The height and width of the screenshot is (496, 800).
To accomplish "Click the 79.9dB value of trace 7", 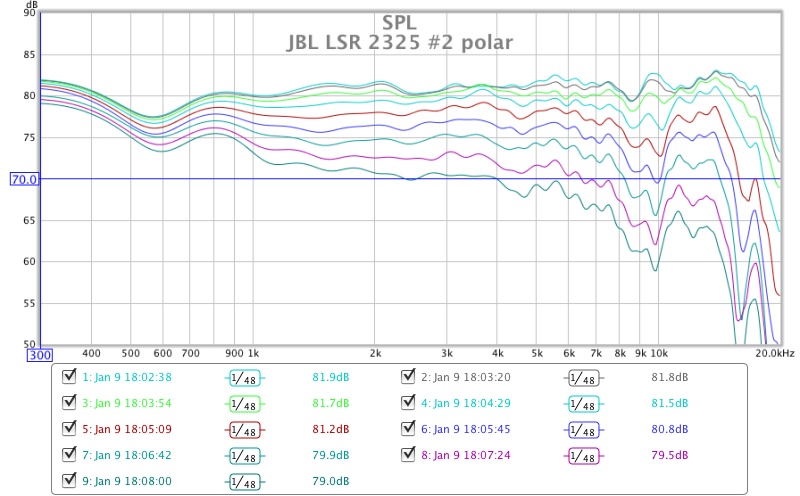I will pyautogui.click(x=331, y=455).
